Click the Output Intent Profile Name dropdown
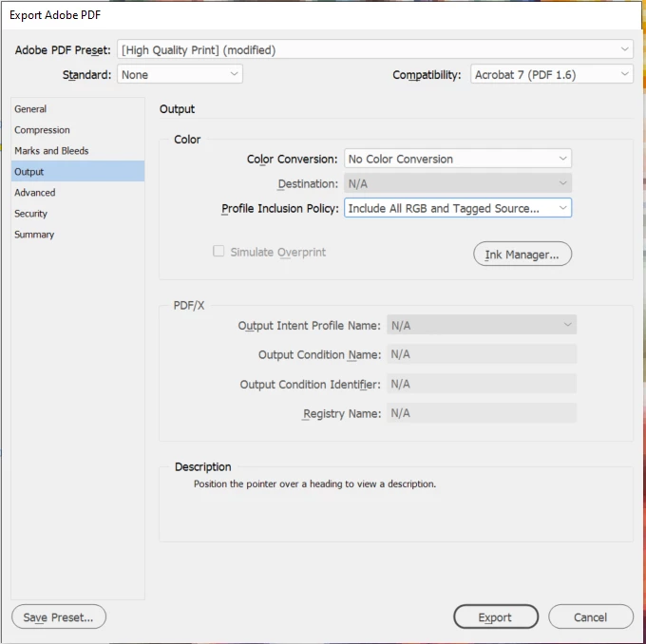The height and width of the screenshot is (644, 646). coord(482,325)
